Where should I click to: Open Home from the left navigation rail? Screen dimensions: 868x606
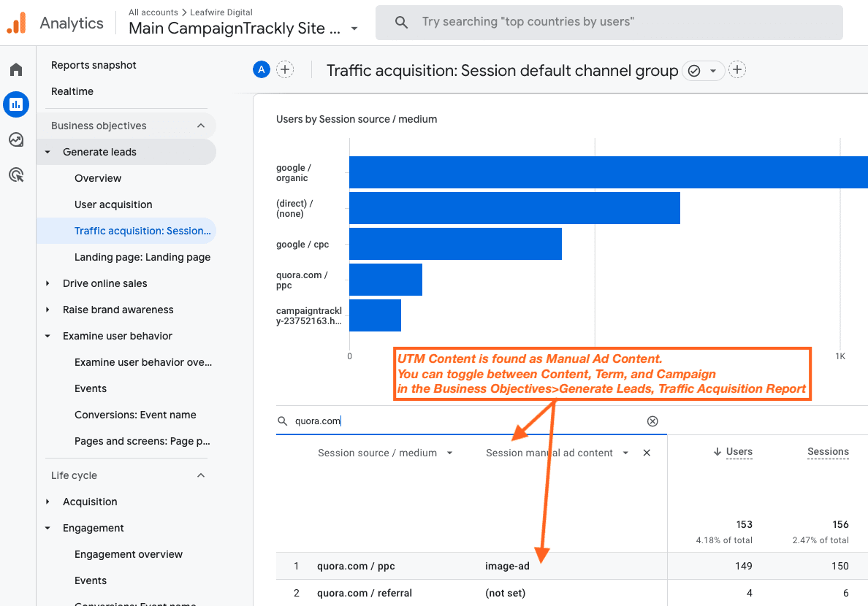click(x=15, y=69)
